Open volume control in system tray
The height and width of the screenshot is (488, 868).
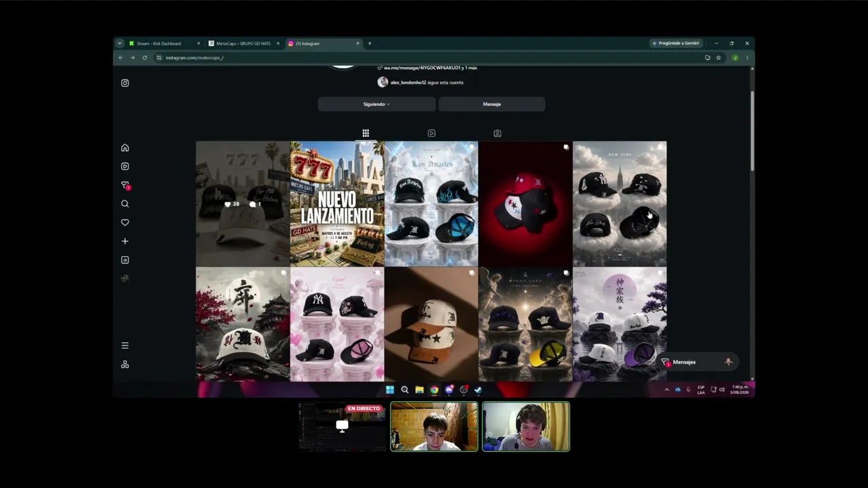(722, 390)
